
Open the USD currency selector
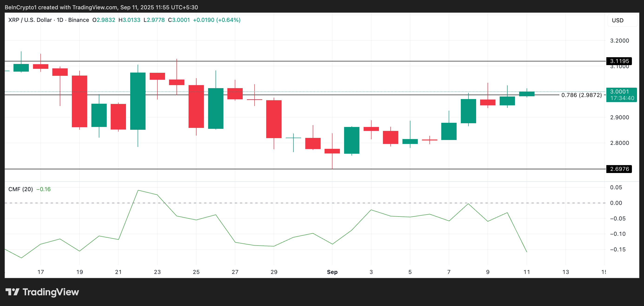[617, 20]
